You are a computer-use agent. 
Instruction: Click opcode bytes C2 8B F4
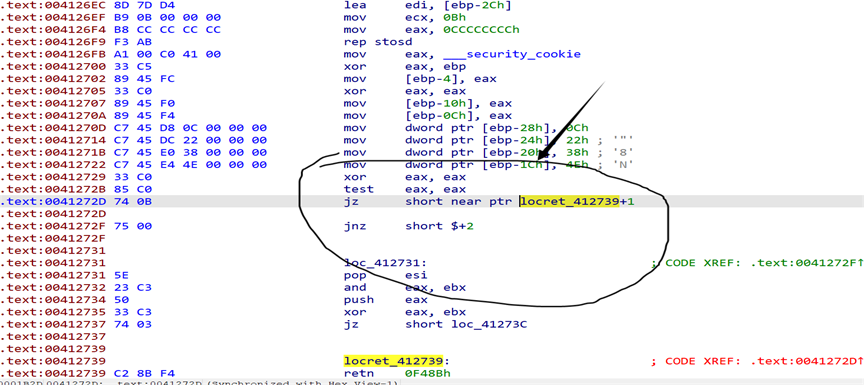tap(144, 373)
